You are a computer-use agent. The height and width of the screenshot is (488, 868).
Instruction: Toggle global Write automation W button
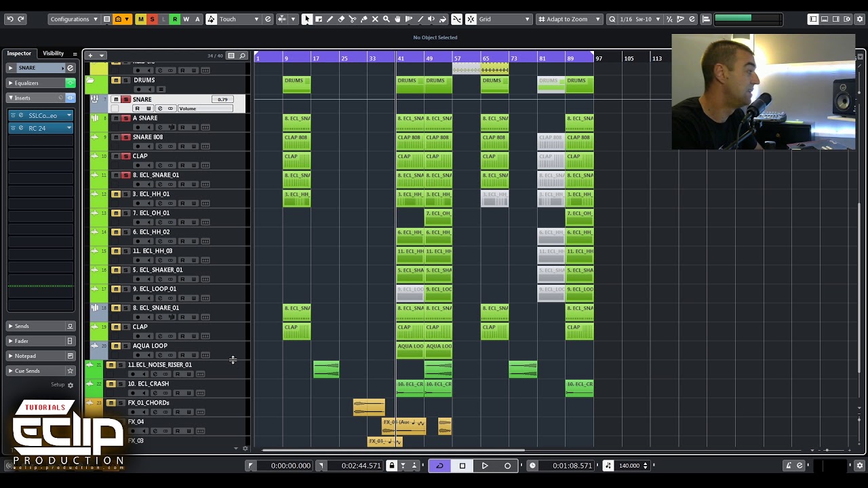[186, 19]
